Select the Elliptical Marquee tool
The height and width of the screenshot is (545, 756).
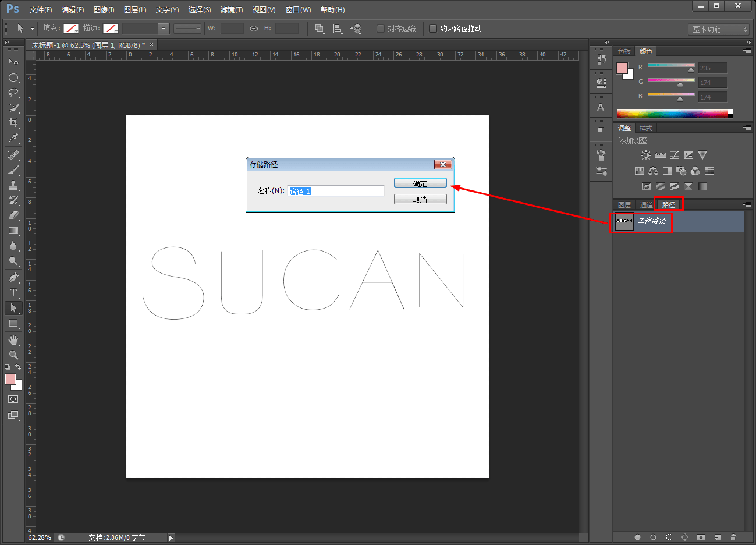coord(13,77)
